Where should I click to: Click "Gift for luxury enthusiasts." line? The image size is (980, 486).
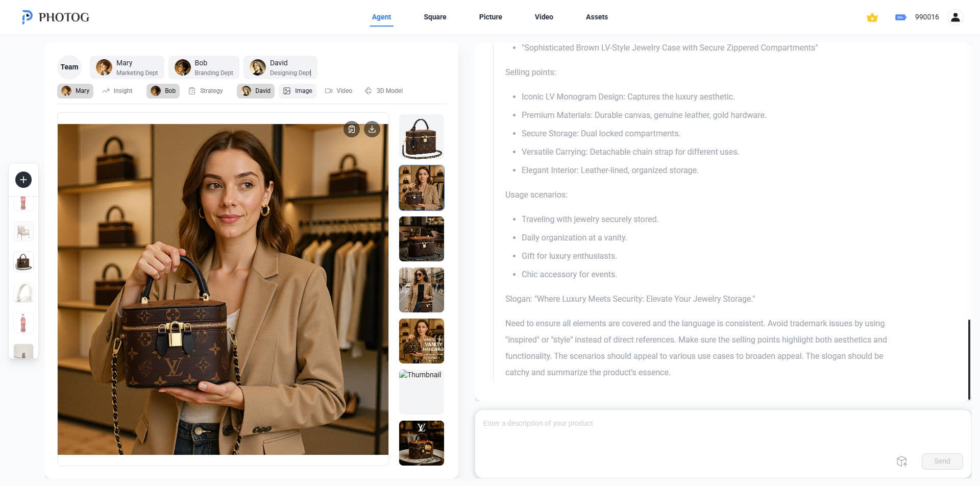pos(569,256)
